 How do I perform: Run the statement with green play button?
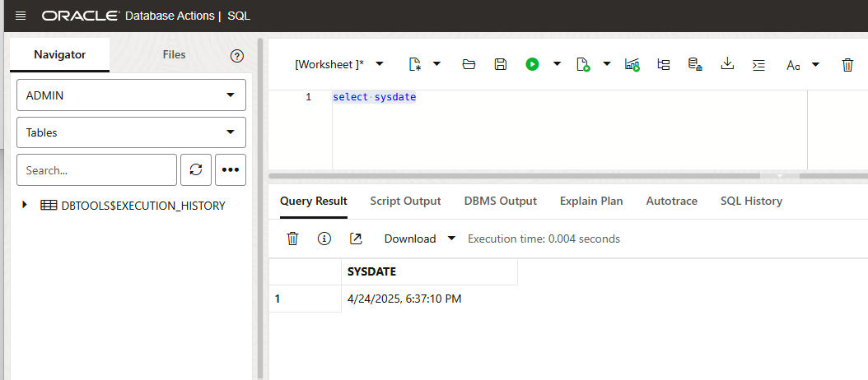click(532, 64)
